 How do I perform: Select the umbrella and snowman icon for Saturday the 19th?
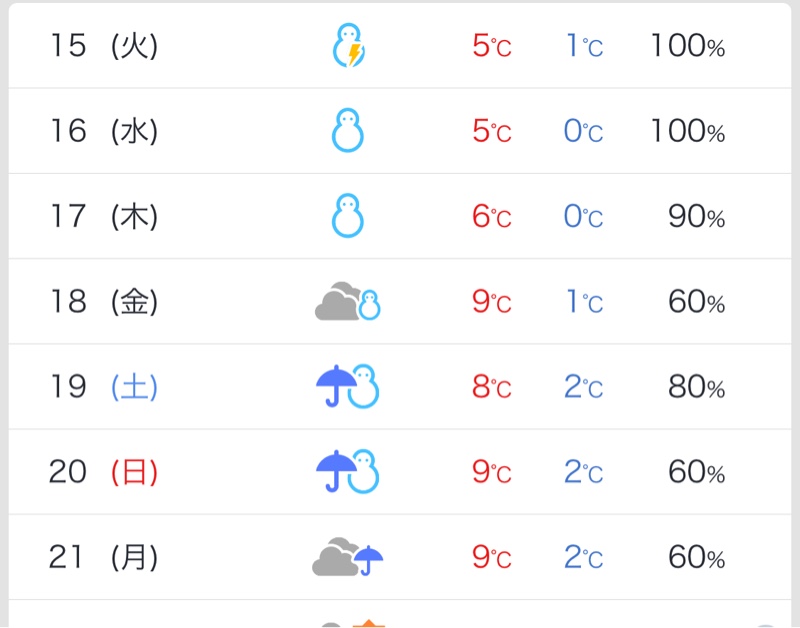pos(347,386)
